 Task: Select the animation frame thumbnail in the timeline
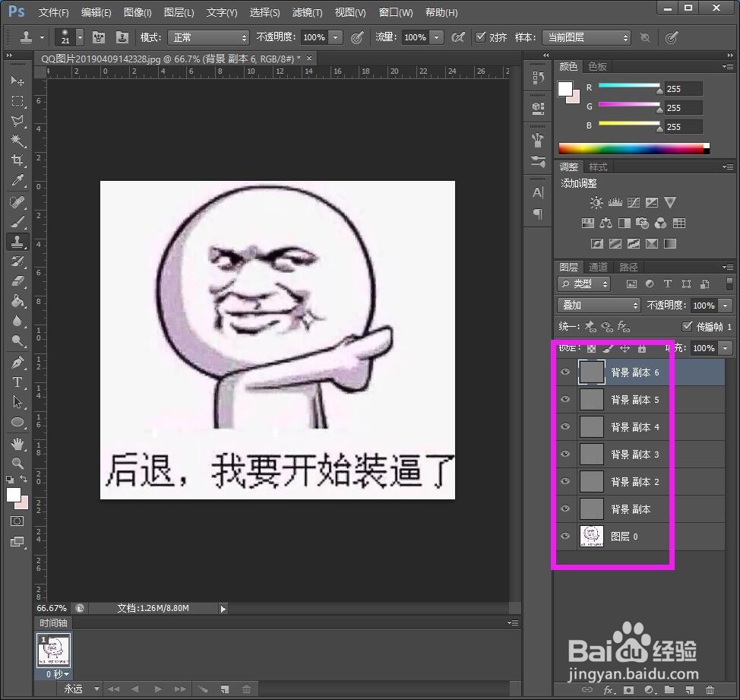tap(53, 651)
